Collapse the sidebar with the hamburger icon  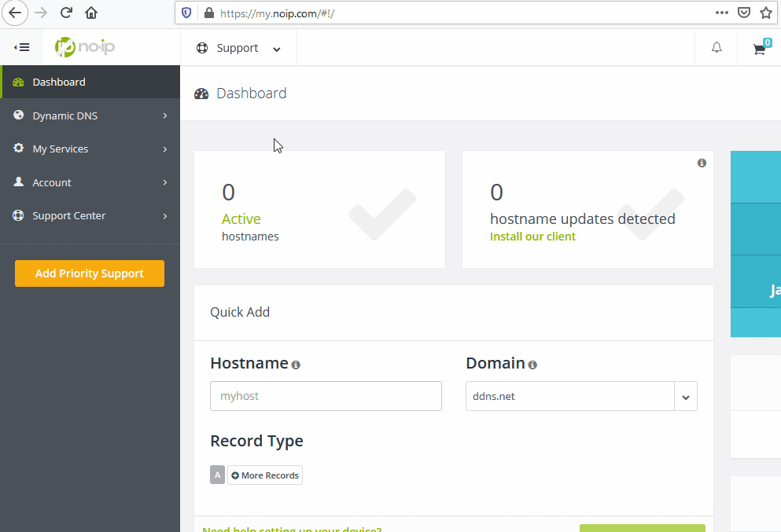point(21,47)
